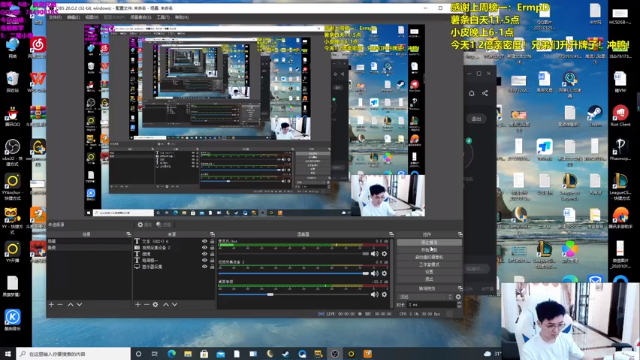The height and width of the screenshot is (360, 640).
Task: Add a new scene with the plus icon
Action: coord(51,304)
